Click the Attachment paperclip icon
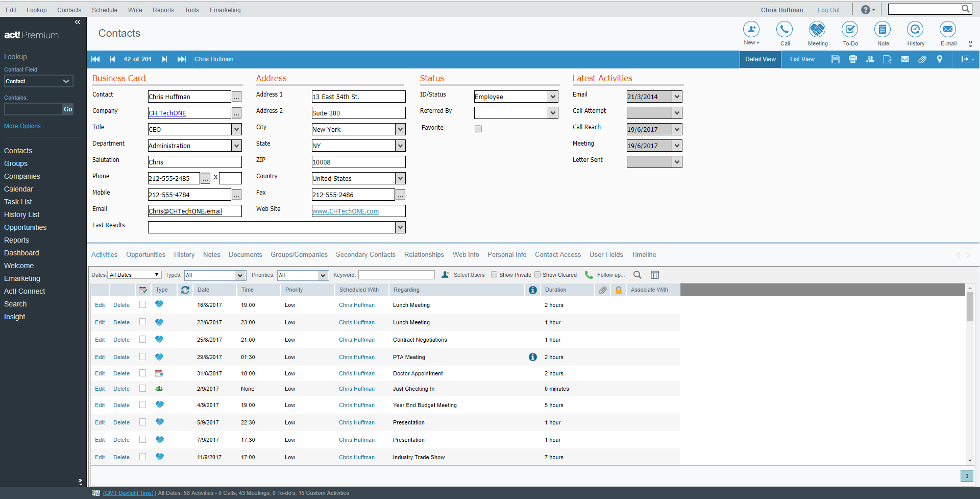 922,59
